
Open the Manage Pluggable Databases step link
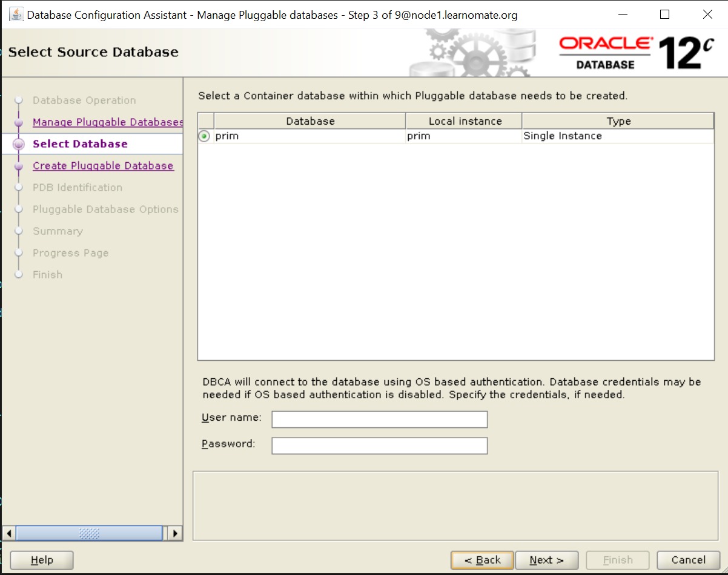click(x=107, y=122)
